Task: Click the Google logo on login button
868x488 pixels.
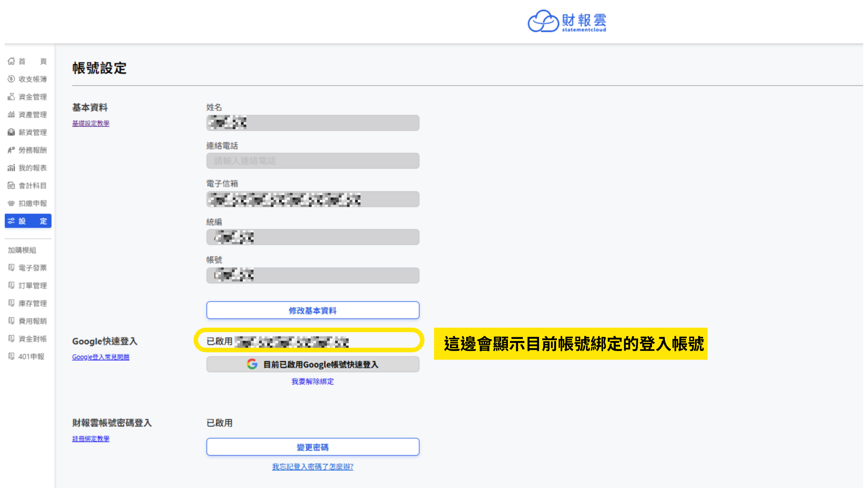Action: pos(252,364)
